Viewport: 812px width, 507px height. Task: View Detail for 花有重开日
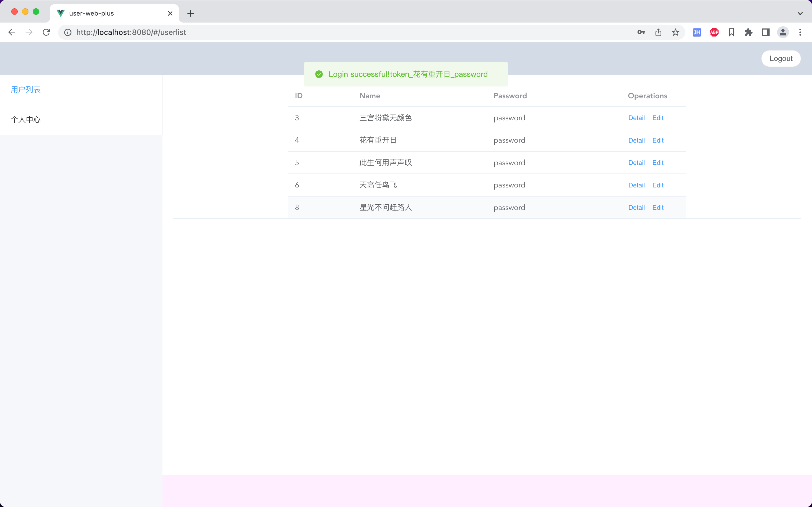pos(636,140)
